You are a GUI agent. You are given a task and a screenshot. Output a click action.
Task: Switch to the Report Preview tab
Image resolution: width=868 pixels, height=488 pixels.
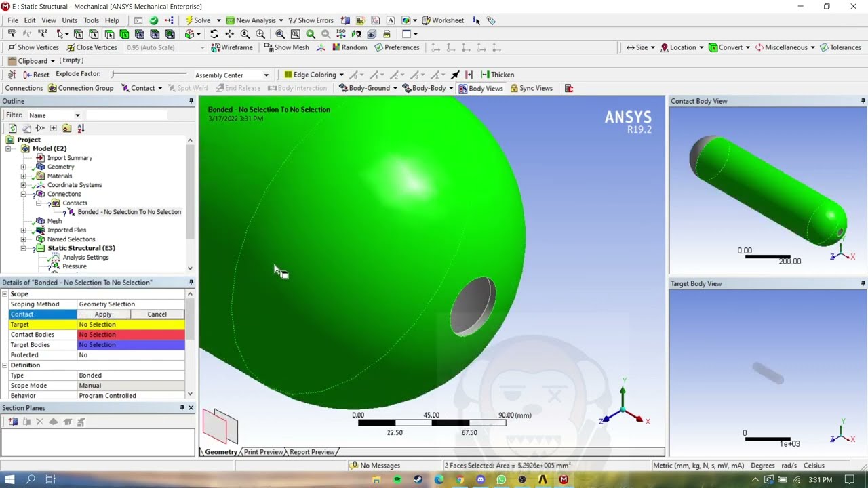point(311,452)
